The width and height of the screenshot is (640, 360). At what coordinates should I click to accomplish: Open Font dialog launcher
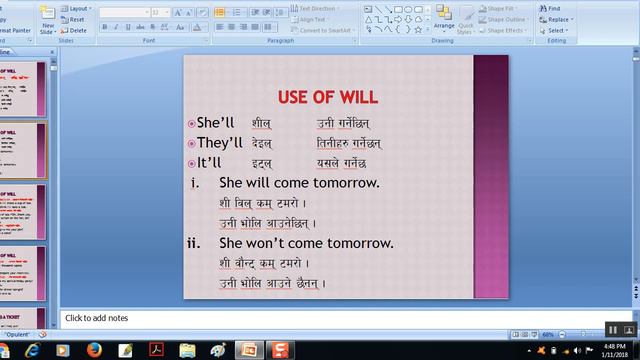[x=207, y=41]
